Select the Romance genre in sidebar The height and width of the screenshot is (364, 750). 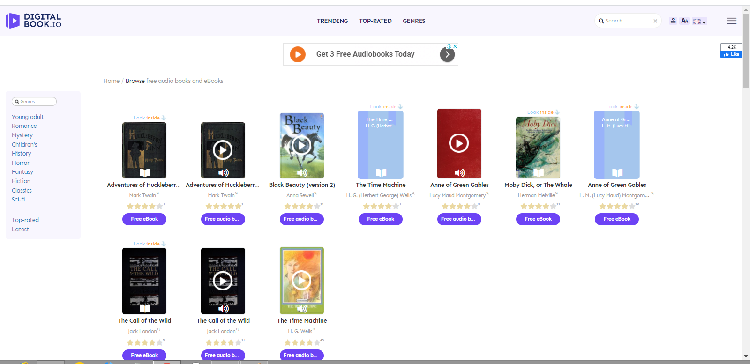click(24, 126)
